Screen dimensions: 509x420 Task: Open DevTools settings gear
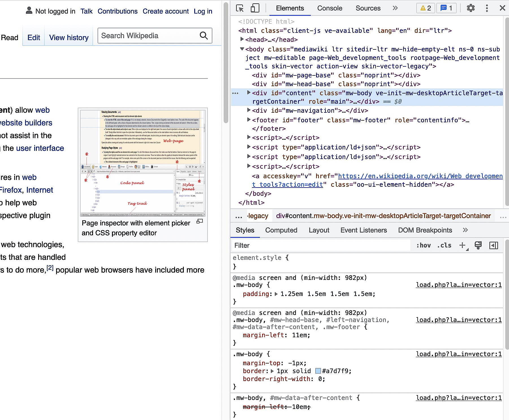tap(471, 8)
